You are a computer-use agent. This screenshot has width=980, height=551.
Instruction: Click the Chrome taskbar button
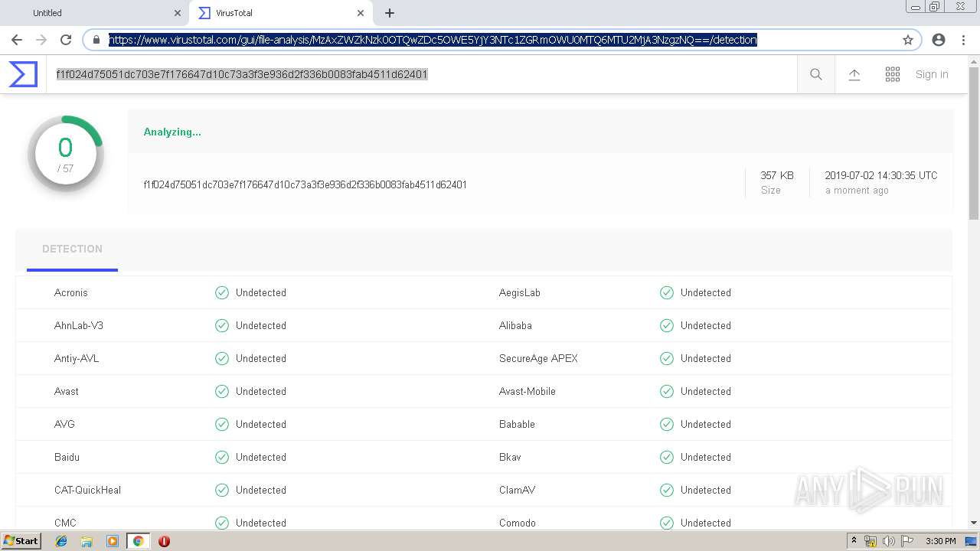pos(138,541)
